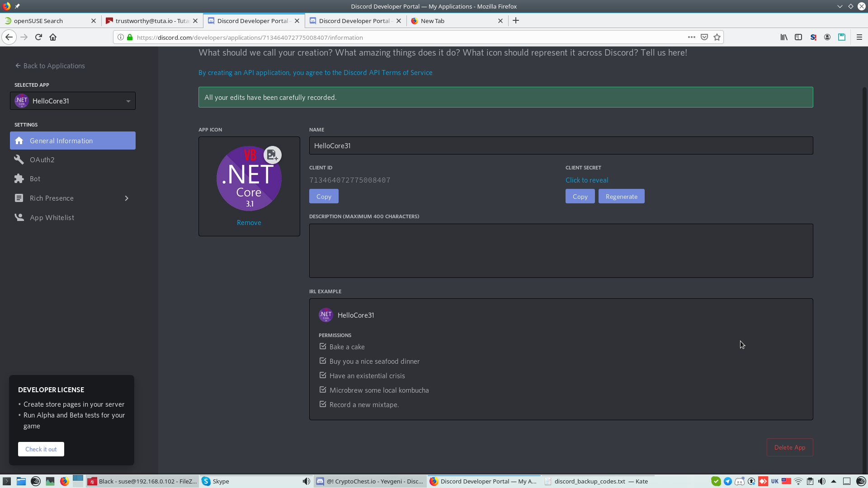Toggle the Bake a cake checkbox
The width and height of the screenshot is (868, 488).
(323, 347)
